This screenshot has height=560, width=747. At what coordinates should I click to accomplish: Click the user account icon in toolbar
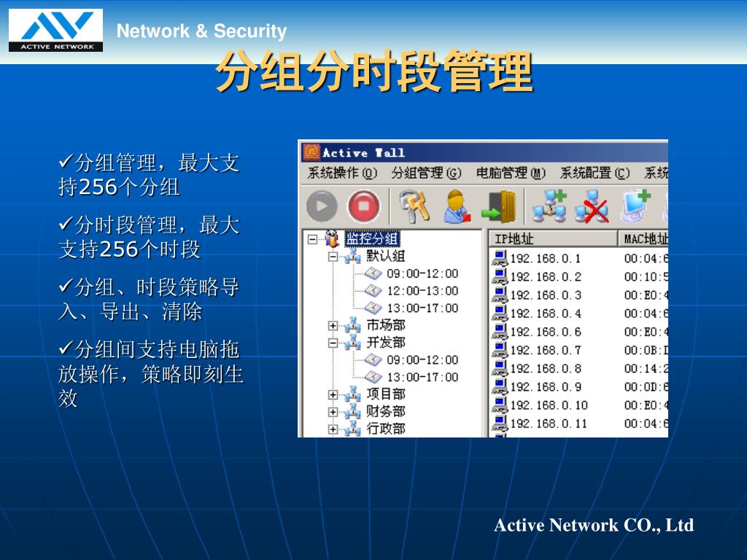(x=457, y=206)
